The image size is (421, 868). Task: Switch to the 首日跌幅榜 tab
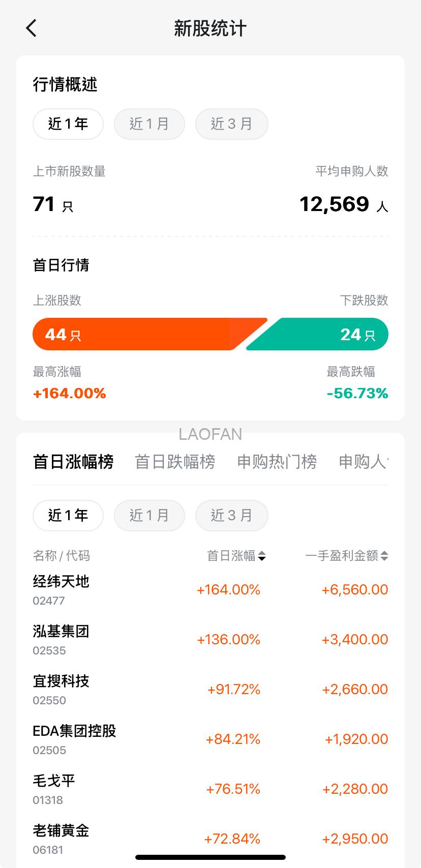(x=175, y=462)
